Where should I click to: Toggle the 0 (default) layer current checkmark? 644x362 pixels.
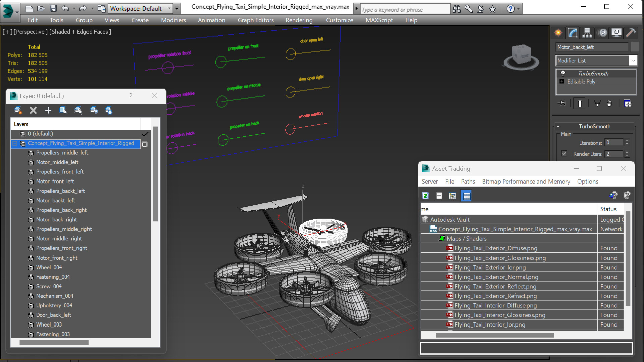click(145, 134)
